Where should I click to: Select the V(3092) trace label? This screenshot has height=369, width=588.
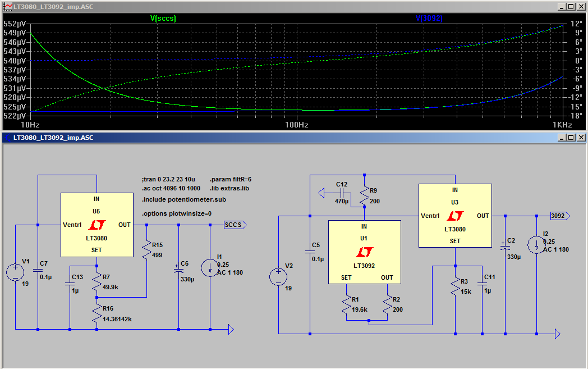click(x=429, y=18)
